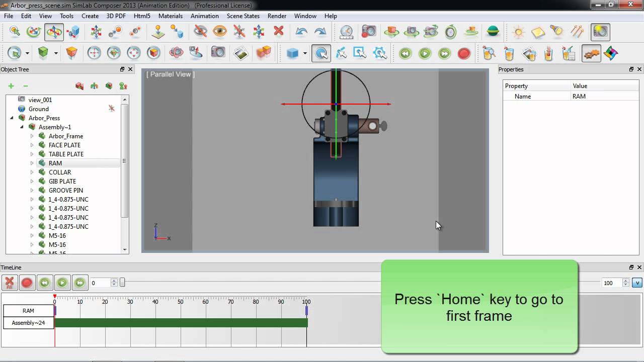Click the first circular target zoom icon
Viewport: 644px width, 362px height.
click(94, 53)
